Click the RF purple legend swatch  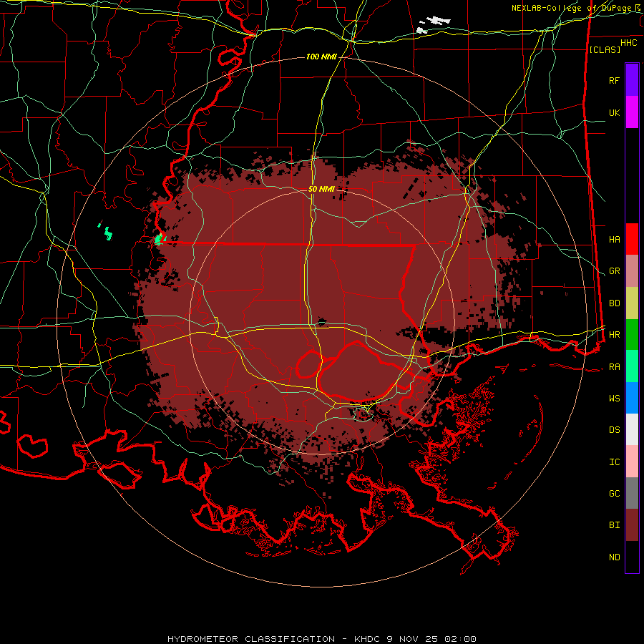point(632,79)
